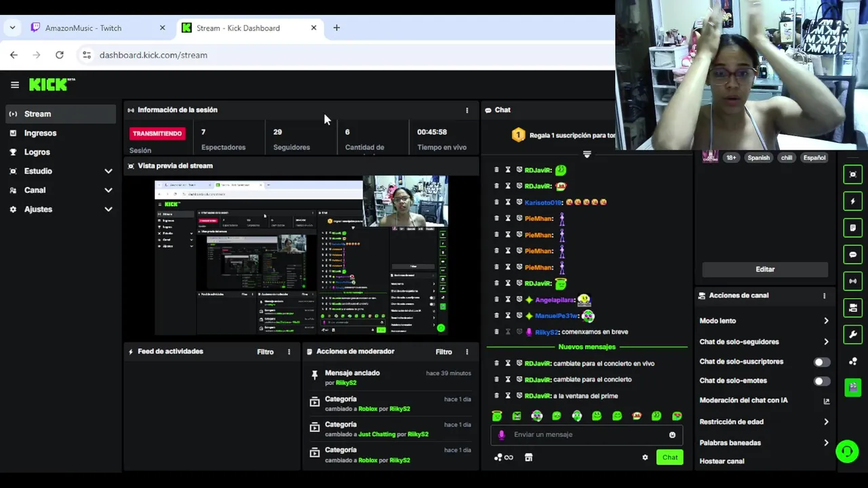Click the channel points icon below chat
The height and width of the screenshot is (488, 868).
pyautogui.click(x=503, y=457)
